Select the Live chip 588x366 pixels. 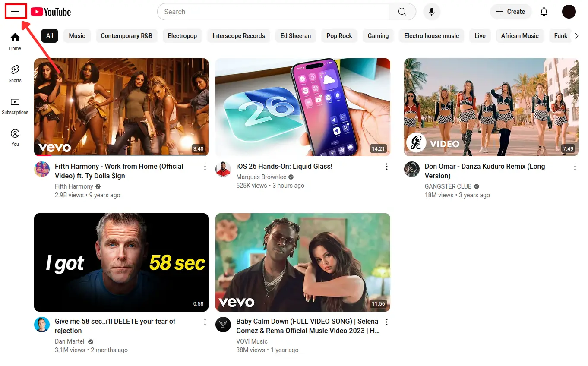tap(480, 36)
